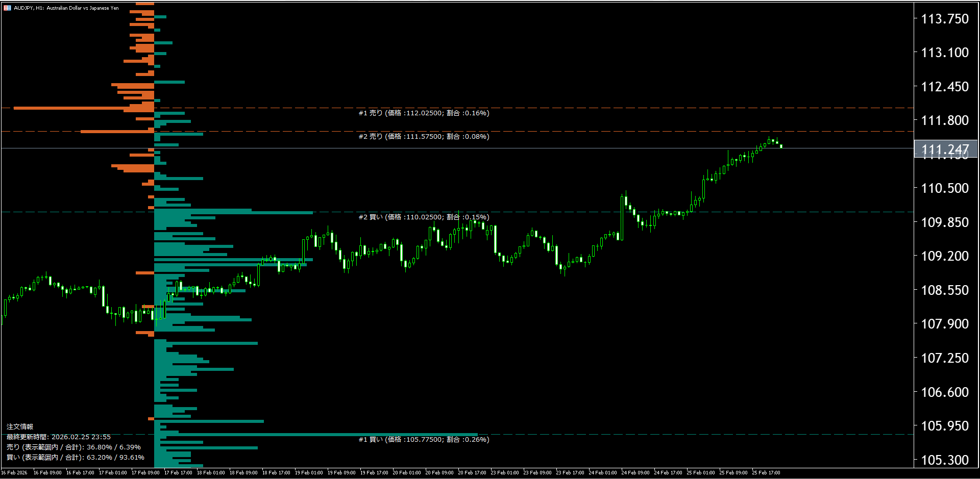Viewport: 980px width, 479px height.
Task: Click the 112.450 price axis label
Action: (944, 87)
